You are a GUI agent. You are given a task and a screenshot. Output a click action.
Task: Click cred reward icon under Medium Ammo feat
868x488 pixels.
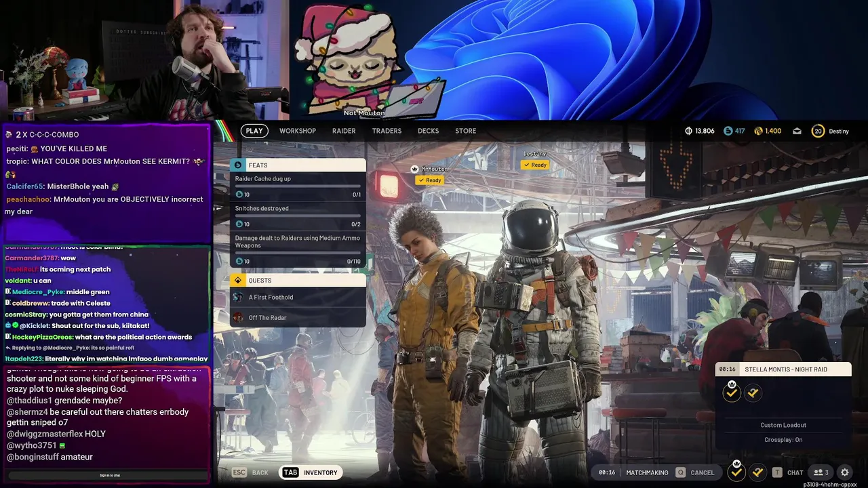tap(239, 261)
